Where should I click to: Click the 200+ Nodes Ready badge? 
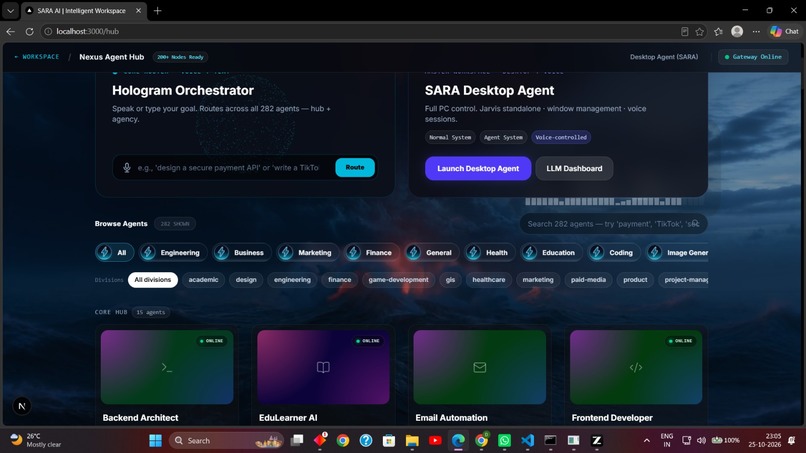tap(180, 57)
